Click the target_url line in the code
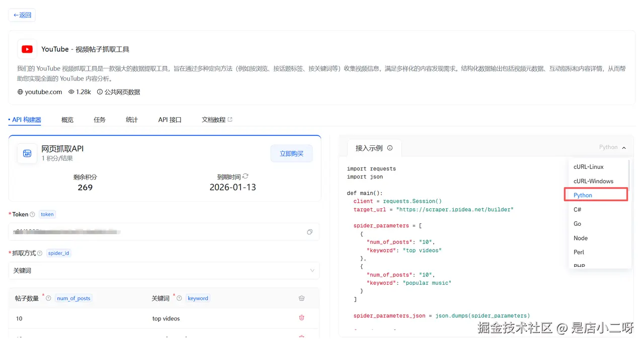 tap(433, 209)
